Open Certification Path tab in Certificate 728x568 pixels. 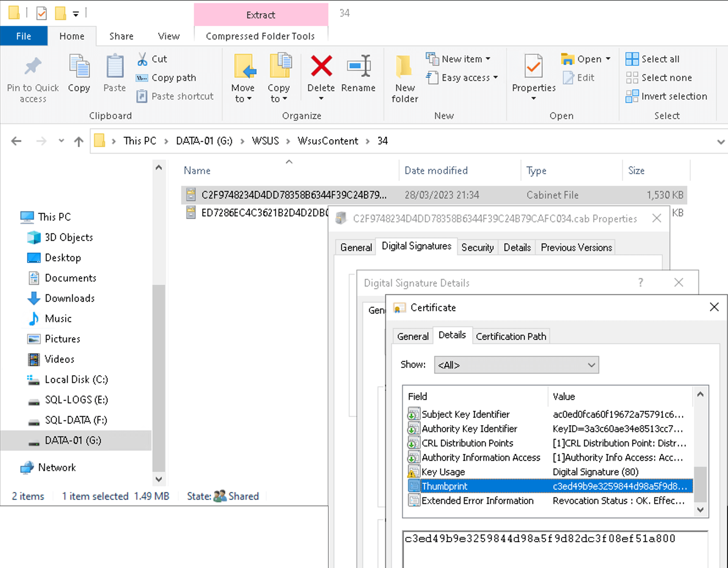(x=511, y=336)
